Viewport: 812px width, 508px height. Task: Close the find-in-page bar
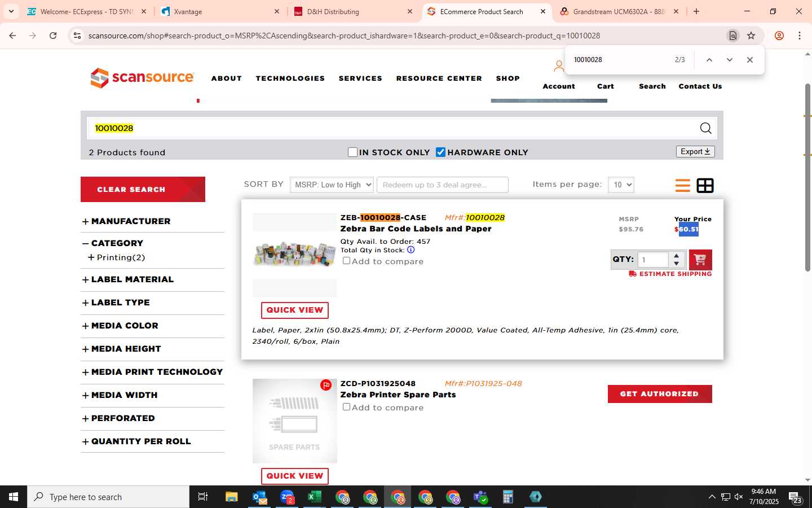pyautogui.click(x=750, y=60)
